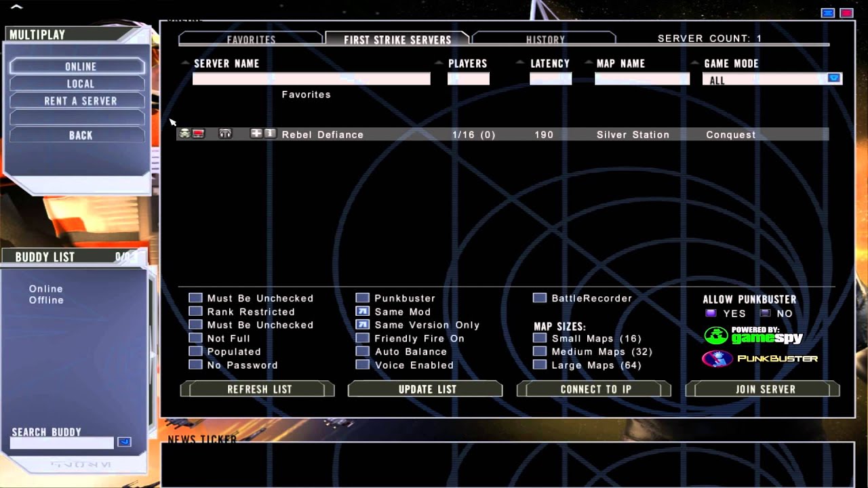Viewport: 868px width, 488px height.
Task: Tick the Rank Restricted checkbox
Action: [x=195, y=312]
